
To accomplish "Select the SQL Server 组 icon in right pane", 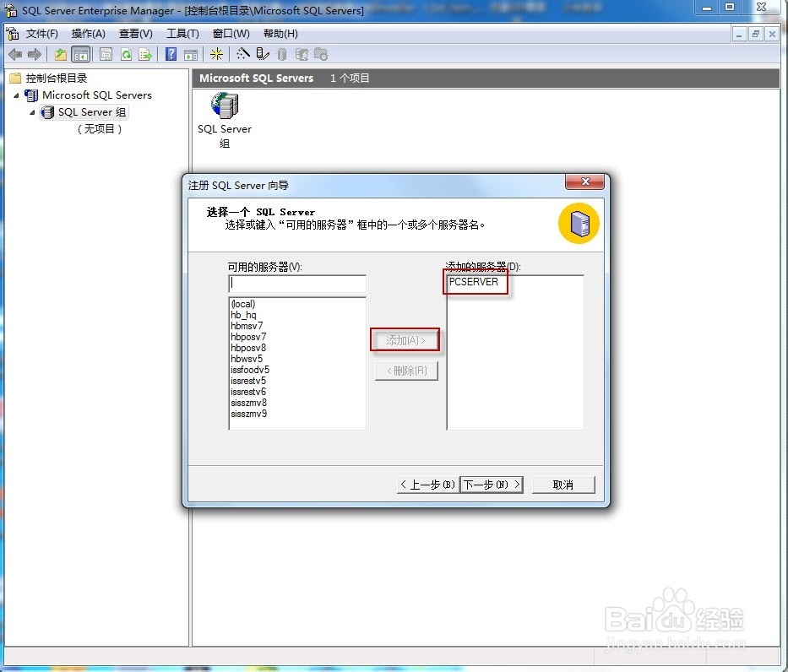I will (225, 105).
